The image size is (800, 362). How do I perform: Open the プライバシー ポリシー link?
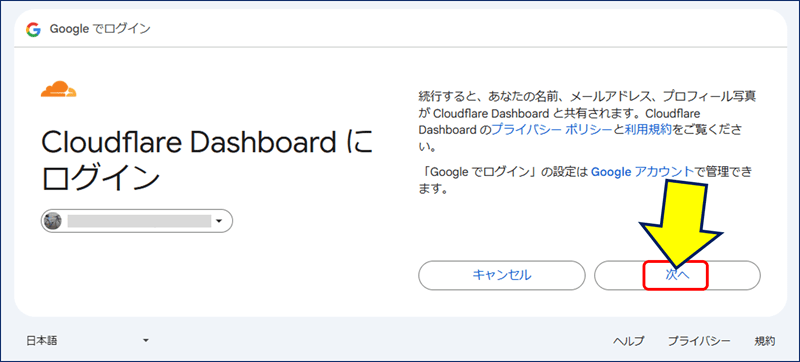pos(552,130)
